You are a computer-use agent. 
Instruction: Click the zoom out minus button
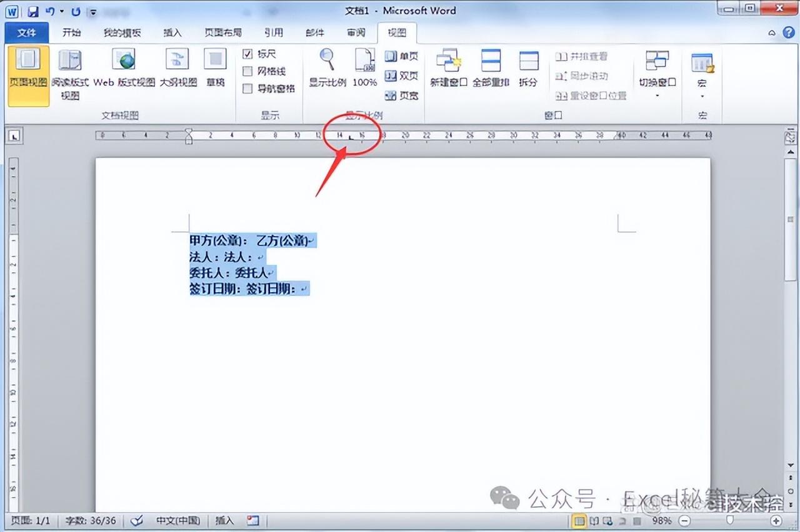[x=684, y=520]
